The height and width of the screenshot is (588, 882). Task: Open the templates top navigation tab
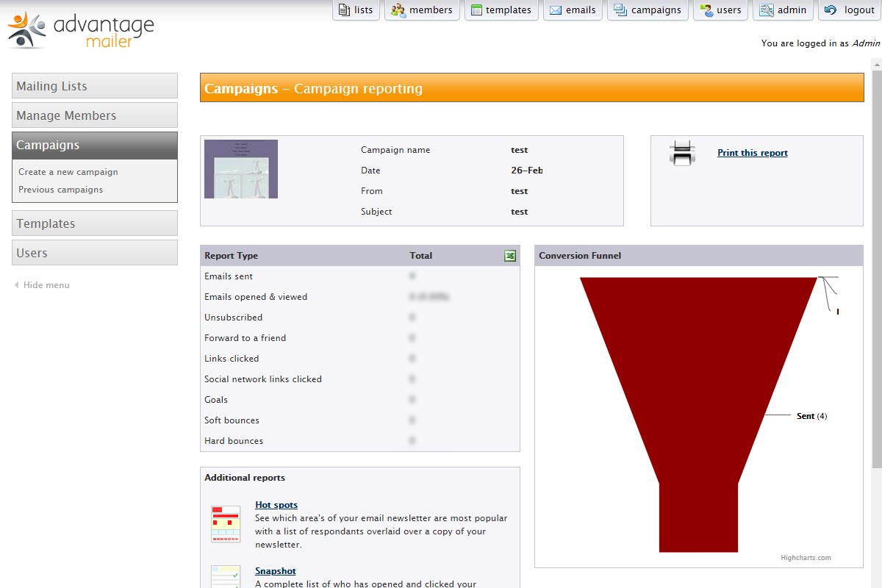tap(501, 10)
